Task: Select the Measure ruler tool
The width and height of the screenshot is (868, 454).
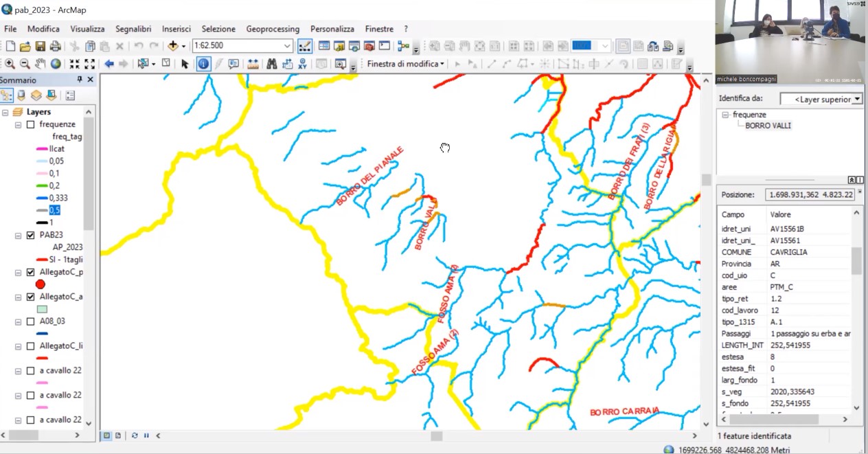Action: pos(253,64)
